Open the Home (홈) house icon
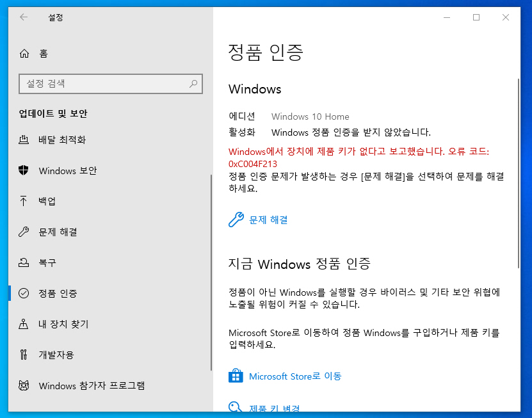Viewport: 532px width, 418px height. pyautogui.click(x=24, y=54)
